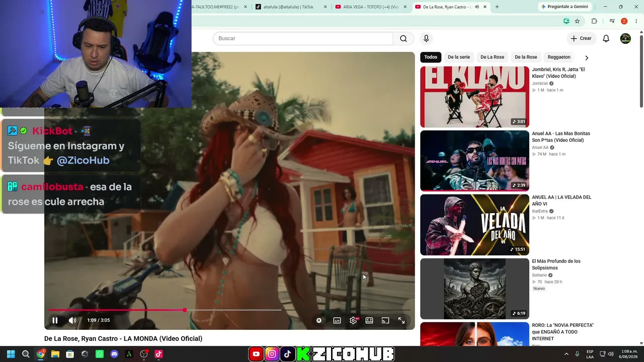Open Jombriel, Kris R El Klavo title
The height and width of the screenshot is (362, 644).
click(558, 72)
